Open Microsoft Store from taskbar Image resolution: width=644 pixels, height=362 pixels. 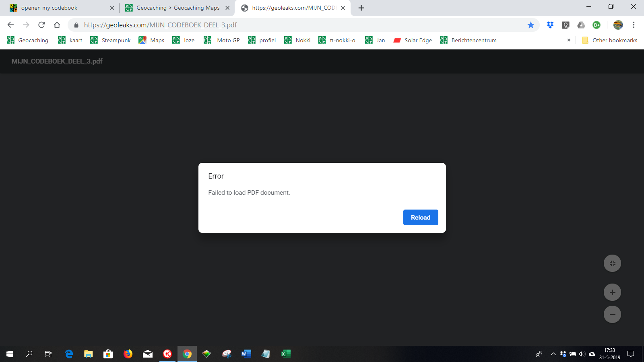[108, 354]
